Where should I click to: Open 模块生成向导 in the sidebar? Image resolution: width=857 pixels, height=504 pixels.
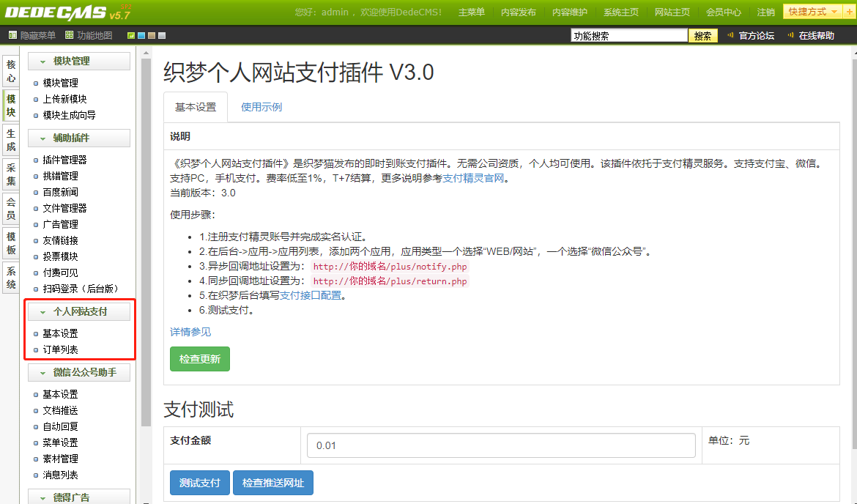(70, 115)
